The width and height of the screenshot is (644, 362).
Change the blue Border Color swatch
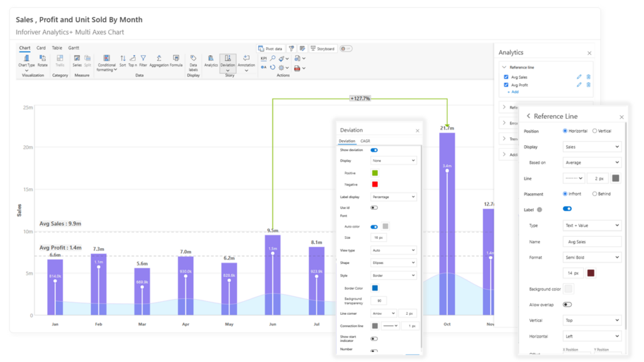tap(375, 288)
